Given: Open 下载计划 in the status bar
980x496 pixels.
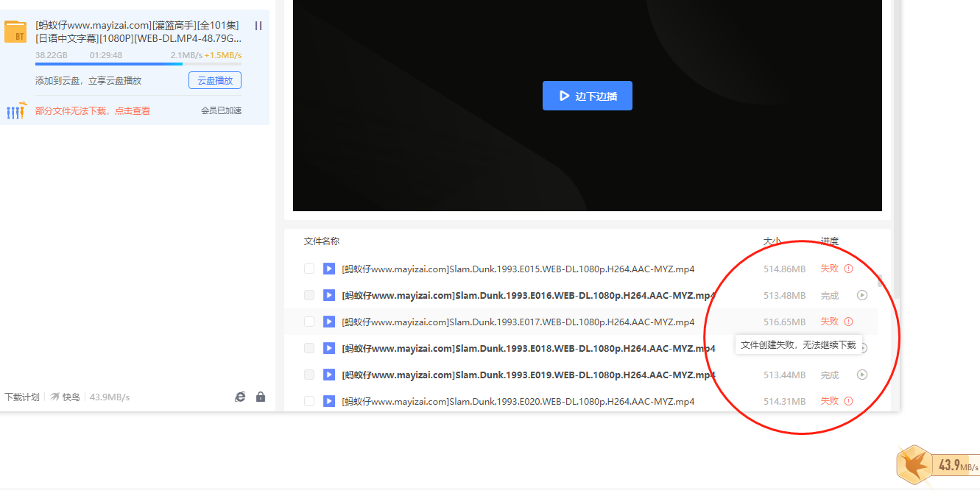Looking at the screenshot, I should [22, 397].
